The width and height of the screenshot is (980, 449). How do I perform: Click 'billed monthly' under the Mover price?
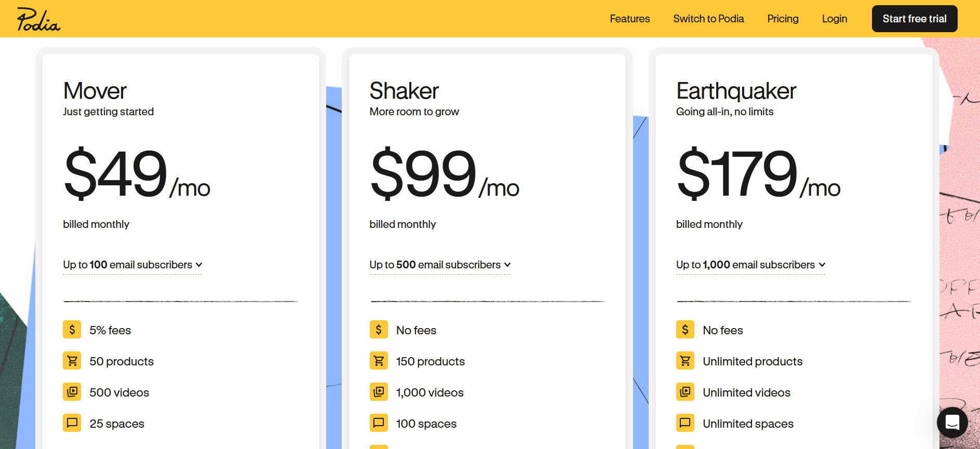coord(96,224)
